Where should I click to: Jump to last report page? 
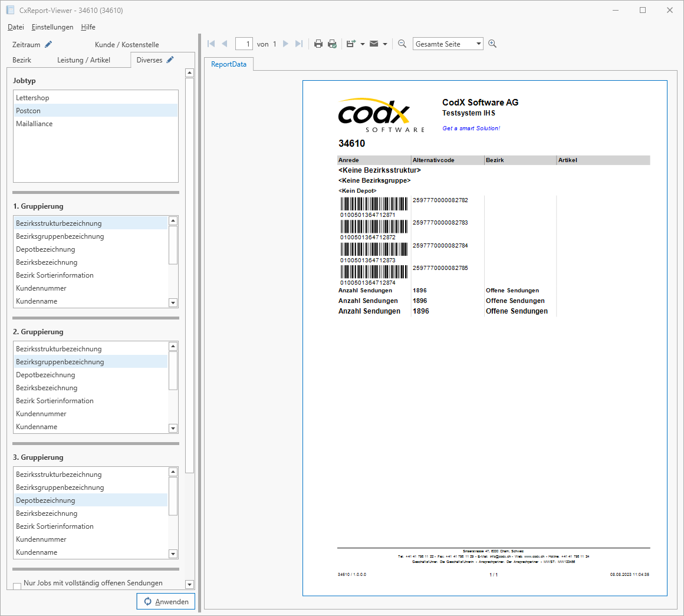click(x=299, y=44)
